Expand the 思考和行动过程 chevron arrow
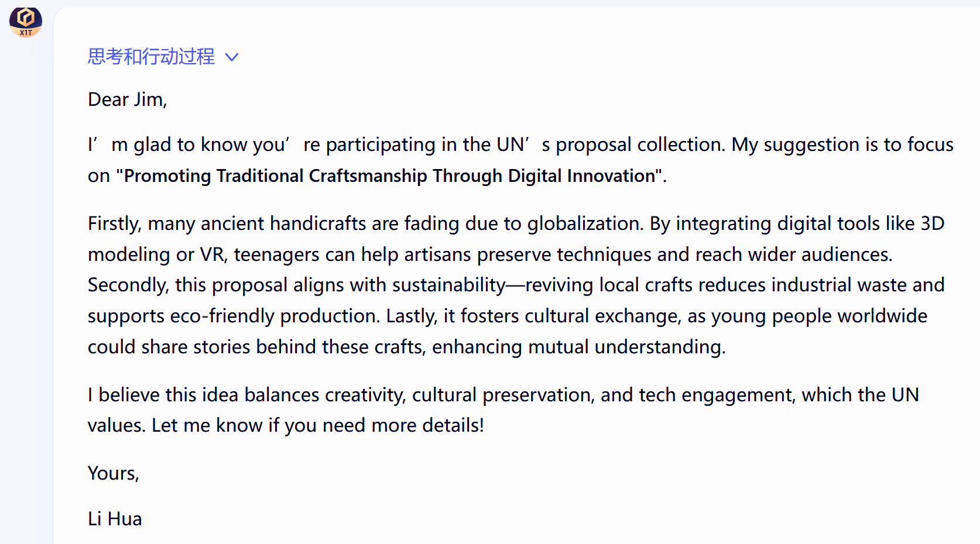980x544 pixels. pos(232,57)
